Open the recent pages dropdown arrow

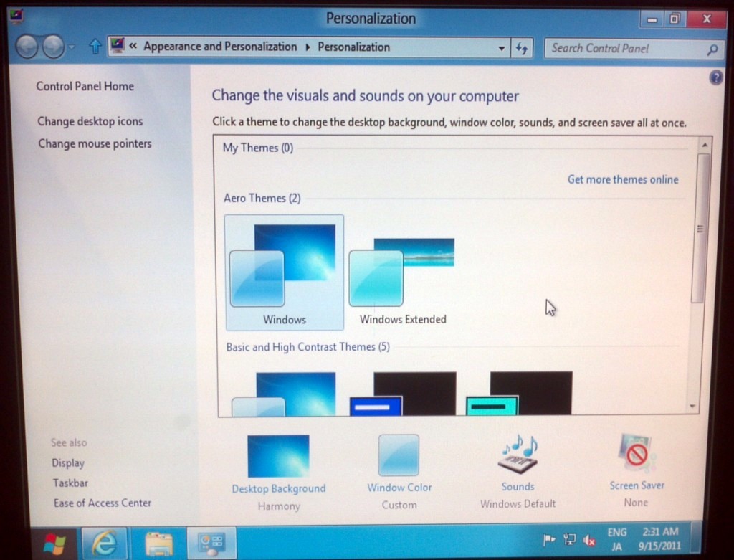tap(72, 48)
